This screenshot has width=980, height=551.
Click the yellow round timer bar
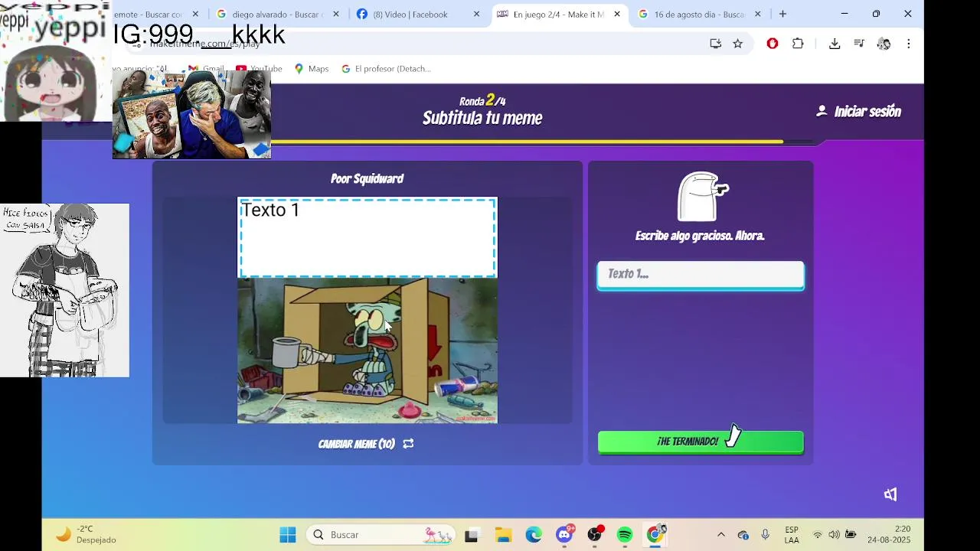pyautogui.click(x=527, y=142)
